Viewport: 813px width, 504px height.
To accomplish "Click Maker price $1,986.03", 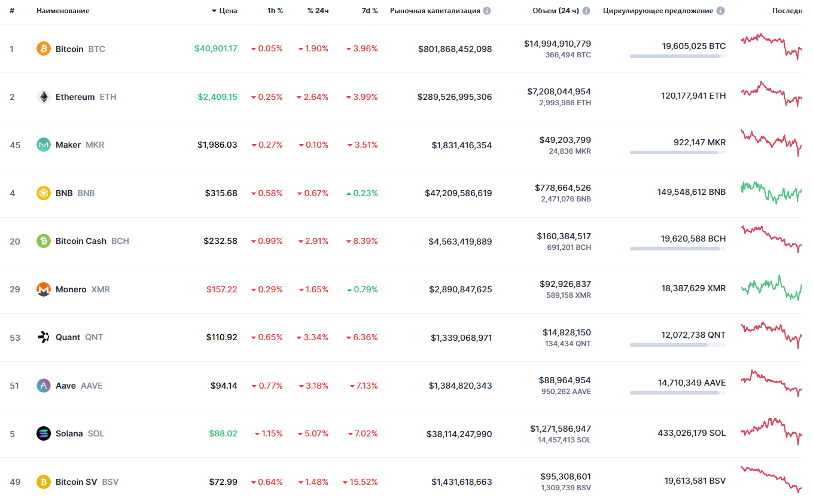I will click(218, 145).
